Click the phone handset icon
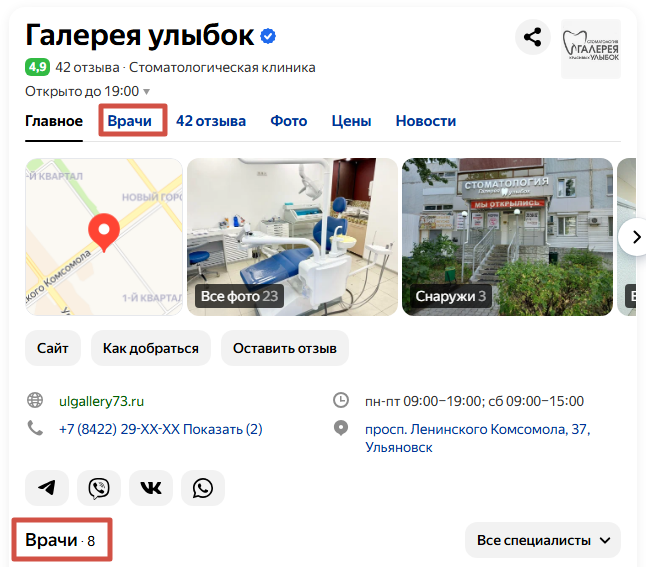 click(x=35, y=429)
